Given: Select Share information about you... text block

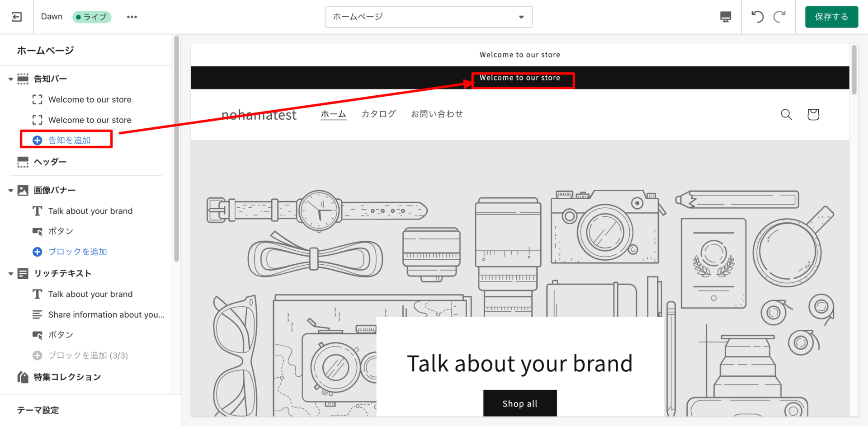Looking at the screenshot, I should 106,315.
